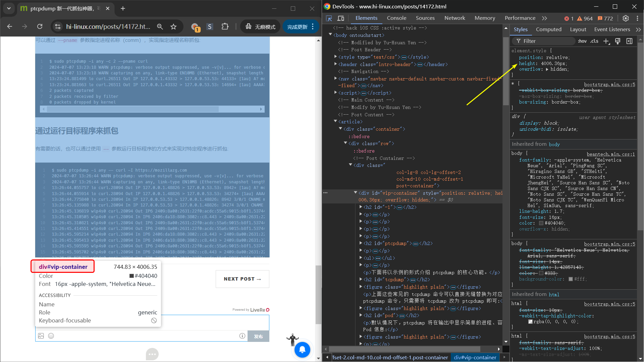Click the blue notification bell button

(302, 350)
